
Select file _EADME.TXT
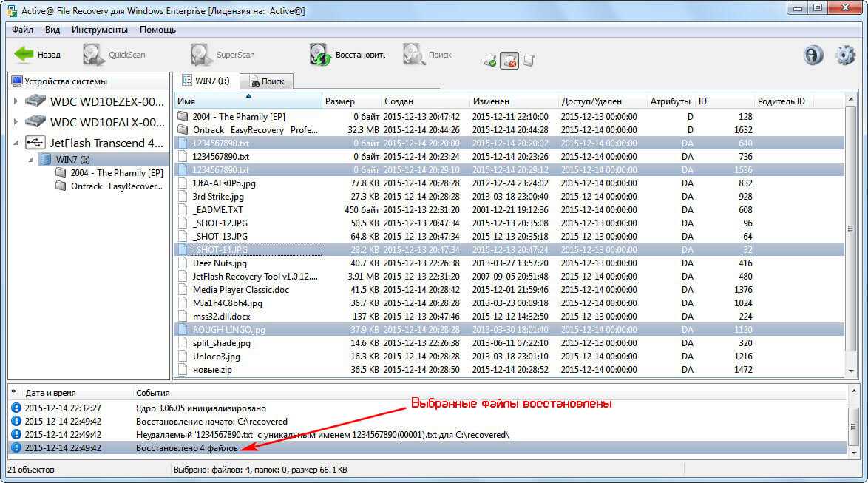[x=217, y=210]
